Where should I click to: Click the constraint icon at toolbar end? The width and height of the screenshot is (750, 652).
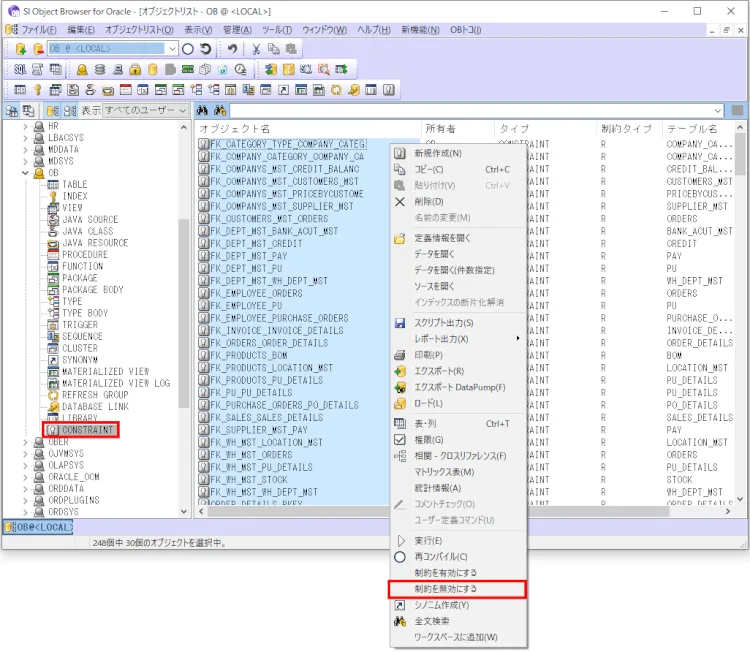pyautogui.click(x=389, y=90)
